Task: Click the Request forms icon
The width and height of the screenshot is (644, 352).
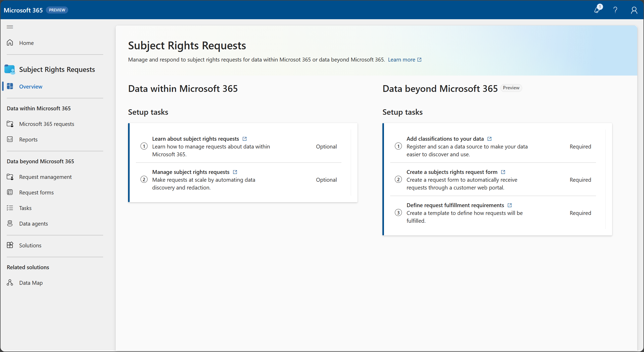Action: pos(10,192)
